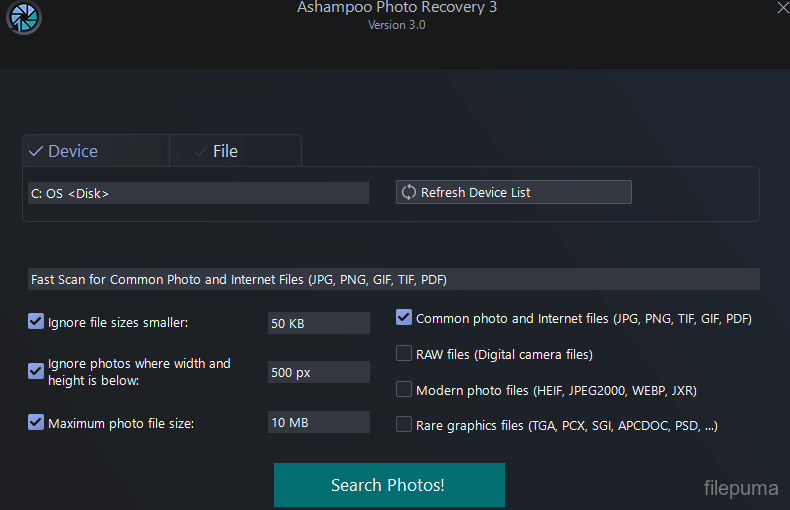The width and height of the screenshot is (790, 510).
Task: Enable RAW files digital camera option
Action: point(404,354)
